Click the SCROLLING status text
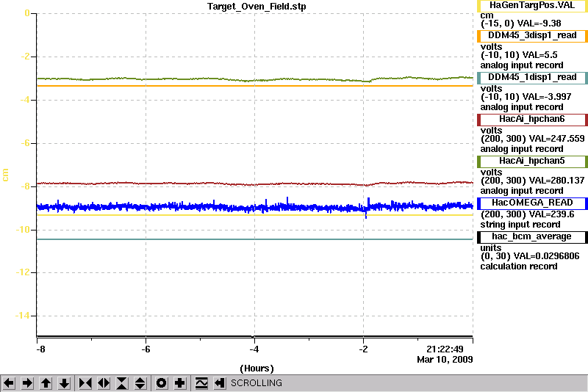Viewport: 588px width, 392px height. click(257, 383)
